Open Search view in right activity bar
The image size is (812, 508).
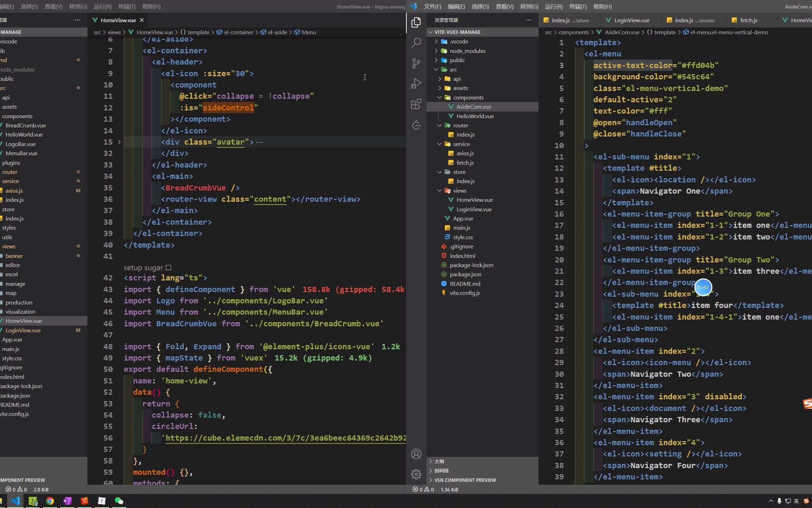click(416, 43)
